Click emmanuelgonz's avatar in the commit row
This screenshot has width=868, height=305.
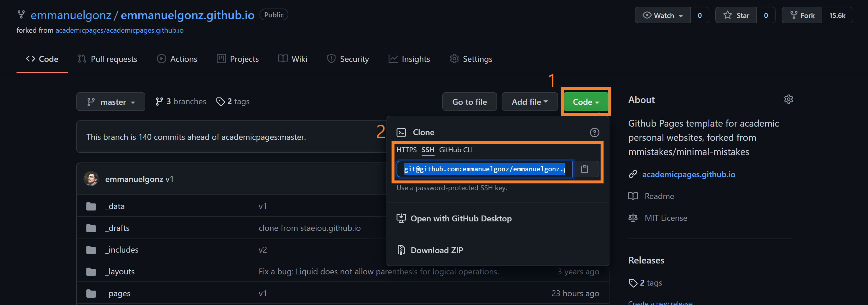91,179
